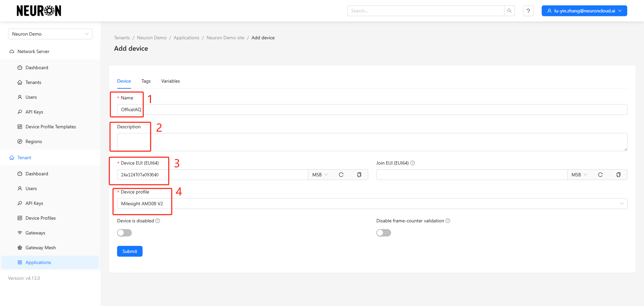Regenerate Device EUI with refresh icon
Screen dimensions: 644x306
pyautogui.click(x=341, y=175)
